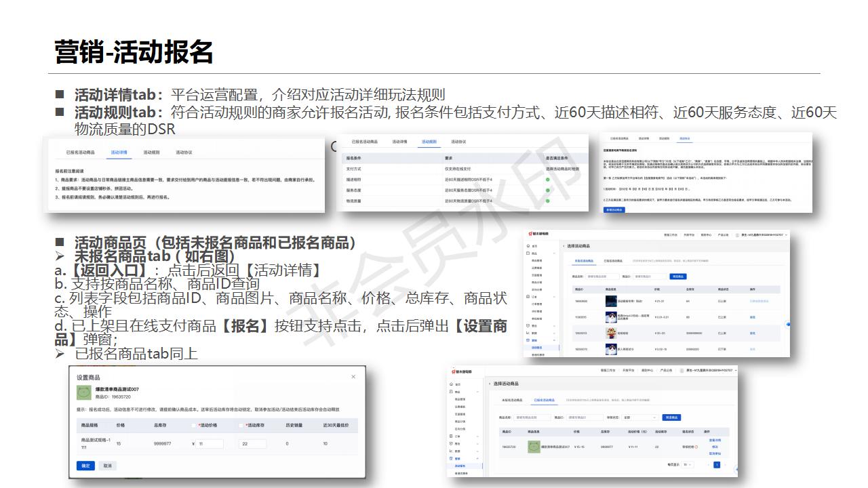Screen dimensions: 868x488
Task: Click the product thumbnail in 设置商品 dialog
Action: 84,392
